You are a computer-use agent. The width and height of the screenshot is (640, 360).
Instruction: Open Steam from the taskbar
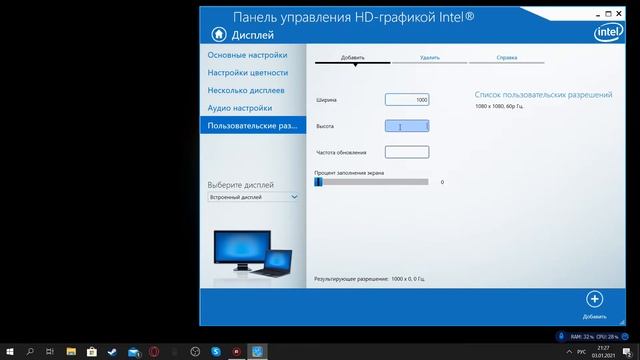pos(112,351)
